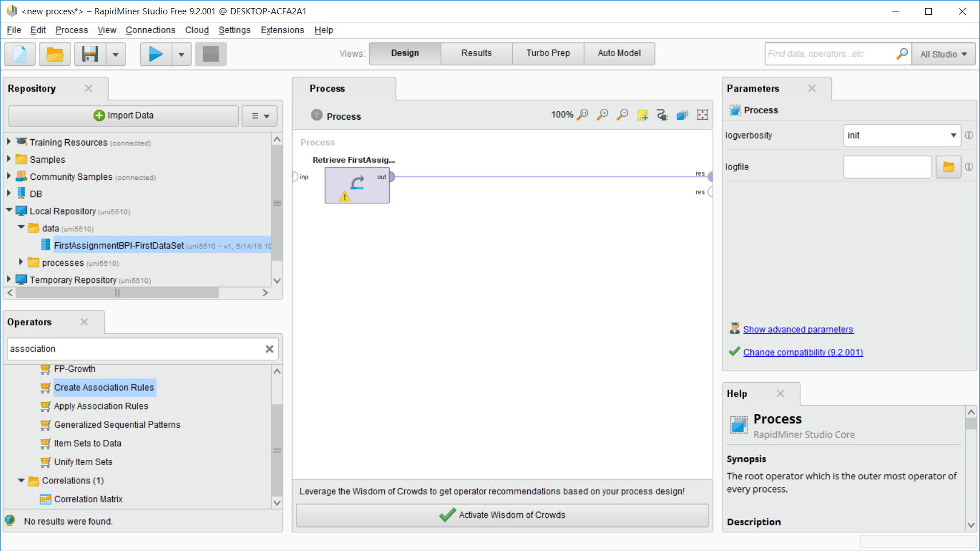The height and width of the screenshot is (551, 980).
Task: Click the second res port on the right edge
Action: tap(710, 192)
